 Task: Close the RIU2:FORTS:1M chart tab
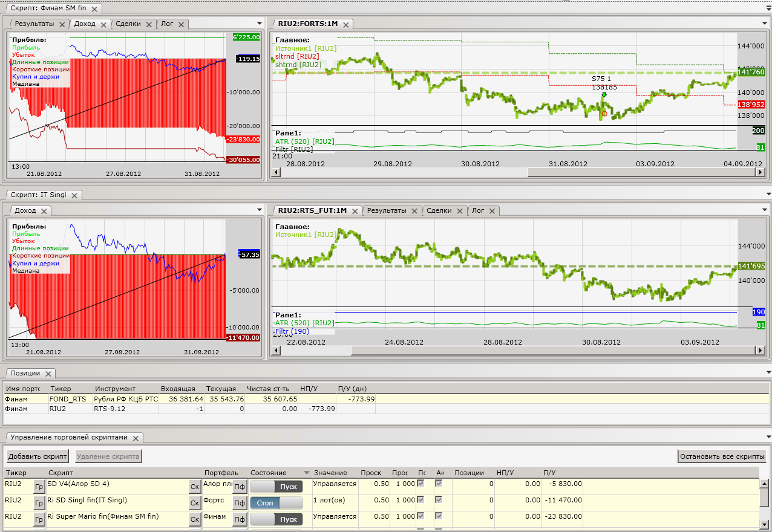click(x=346, y=24)
